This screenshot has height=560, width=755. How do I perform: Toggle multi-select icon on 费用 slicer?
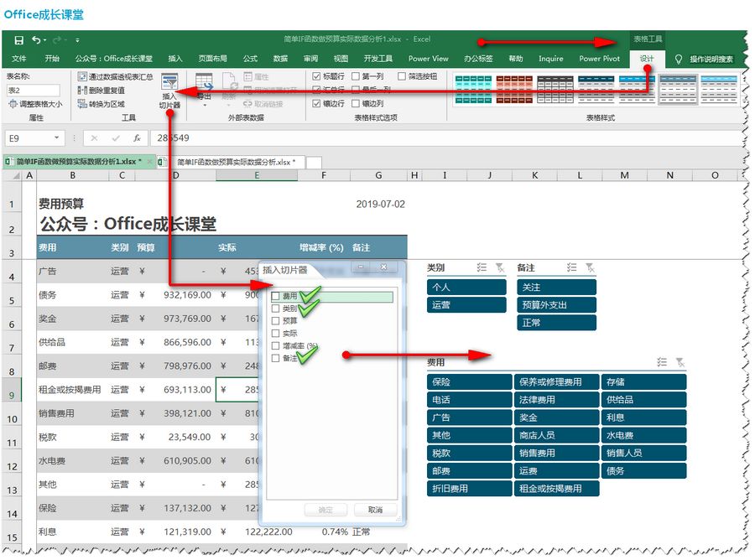(662, 362)
